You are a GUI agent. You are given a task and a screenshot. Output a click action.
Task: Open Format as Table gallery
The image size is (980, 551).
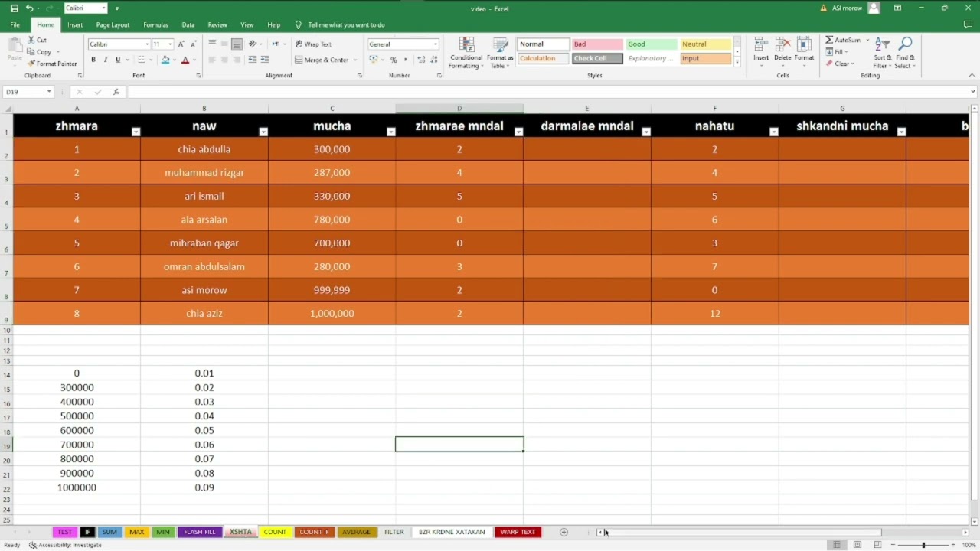(500, 53)
